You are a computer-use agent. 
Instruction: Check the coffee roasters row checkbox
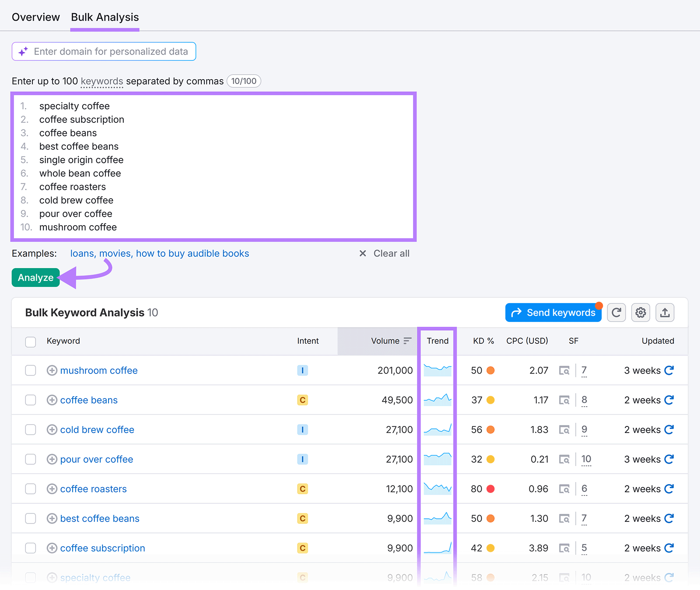pos(31,489)
